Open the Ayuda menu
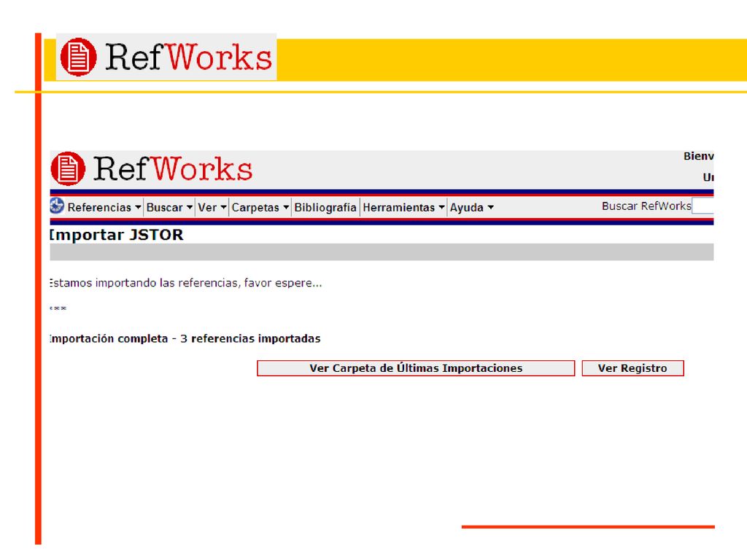The height and width of the screenshot is (560, 747). click(x=472, y=208)
